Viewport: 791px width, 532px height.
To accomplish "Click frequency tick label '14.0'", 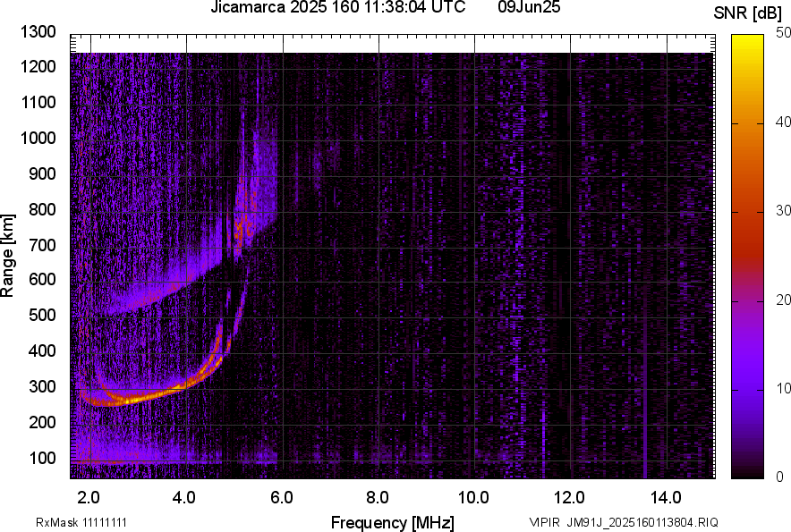I will (666, 498).
